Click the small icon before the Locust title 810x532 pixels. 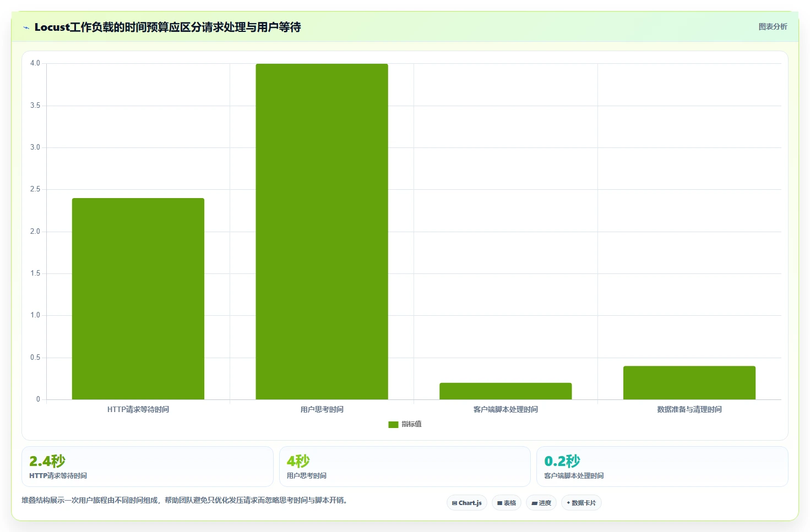[26, 28]
